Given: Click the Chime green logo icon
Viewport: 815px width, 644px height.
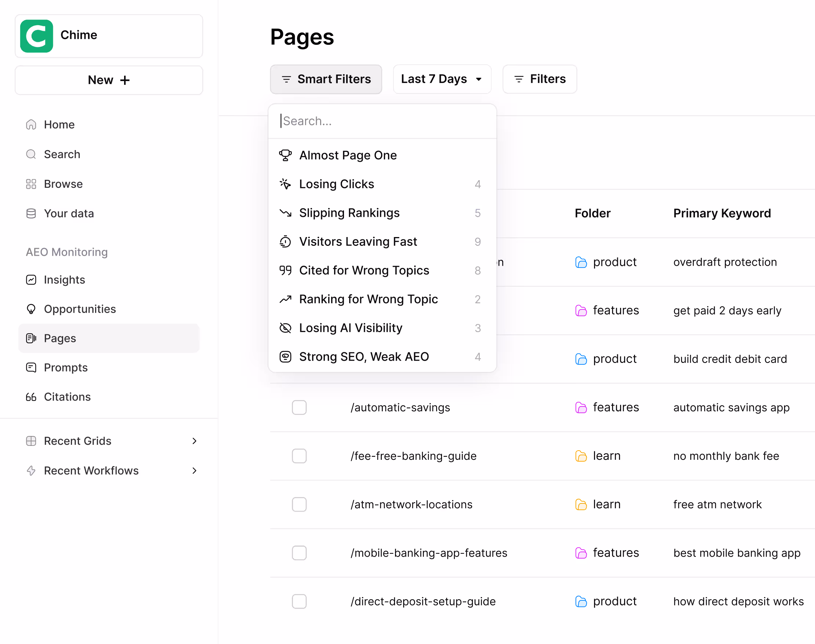Looking at the screenshot, I should (x=37, y=36).
